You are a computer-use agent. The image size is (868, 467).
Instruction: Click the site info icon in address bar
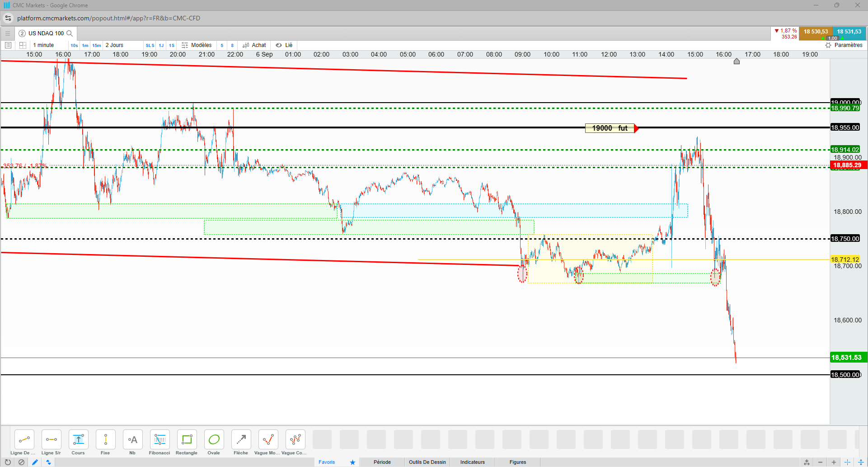pyautogui.click(x=8, y=18)
